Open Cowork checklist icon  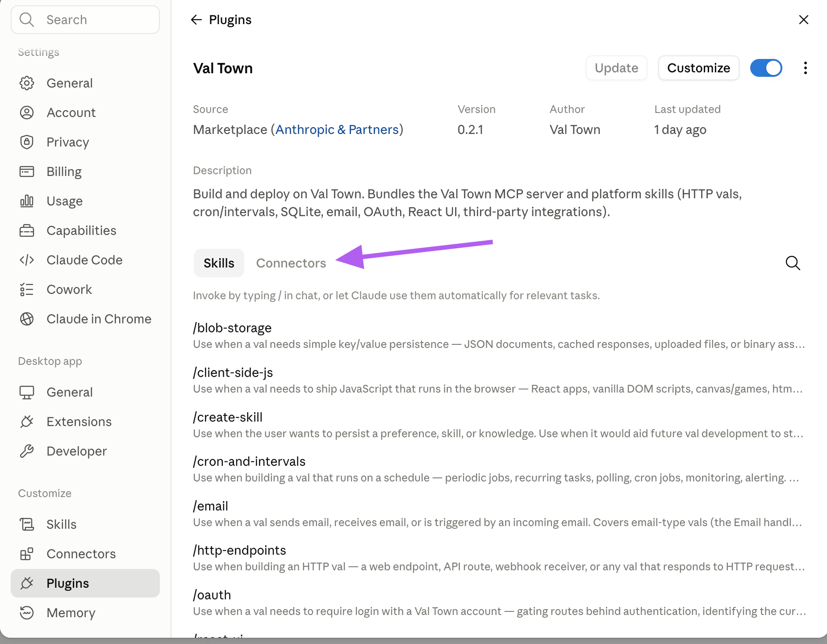pyautogui.click(x=27, y=289)
